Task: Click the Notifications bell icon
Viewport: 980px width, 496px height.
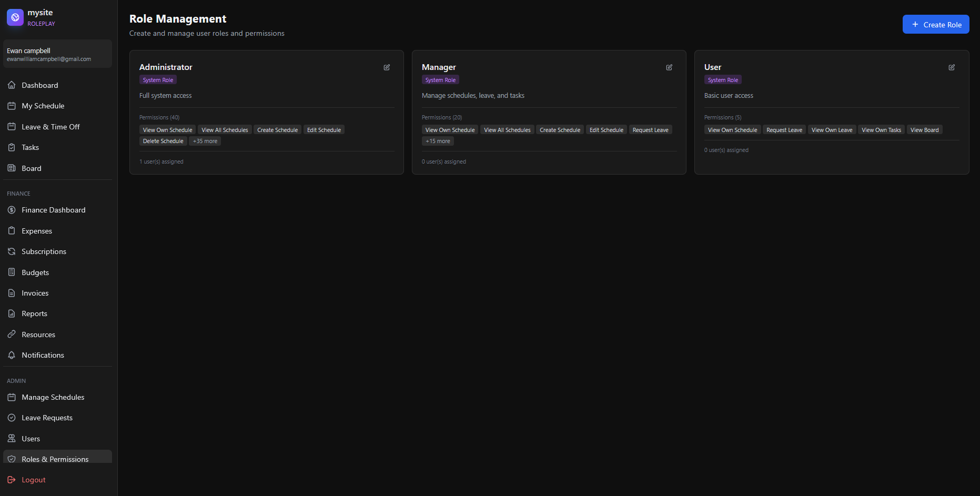Action: pos(12,355)
